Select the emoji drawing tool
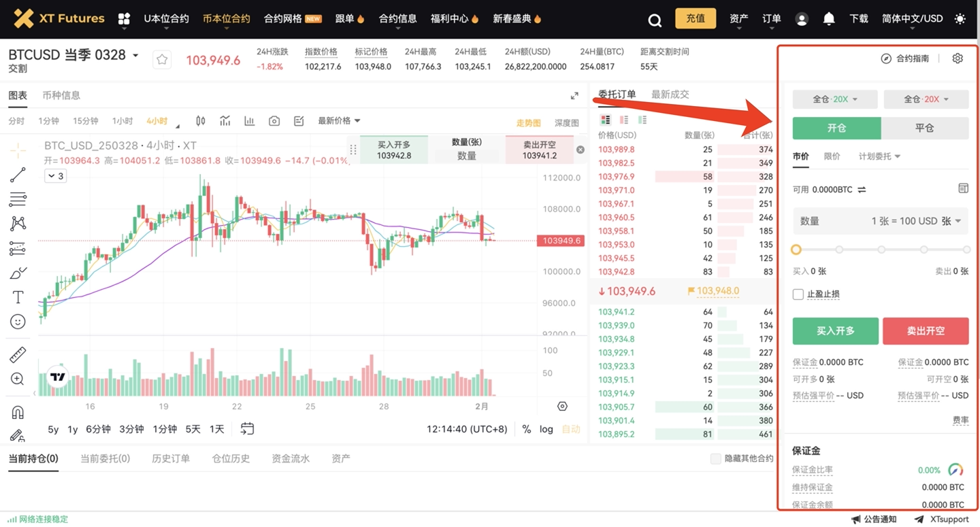The width and height of the screenshot is (980, 527). (18, 322)
